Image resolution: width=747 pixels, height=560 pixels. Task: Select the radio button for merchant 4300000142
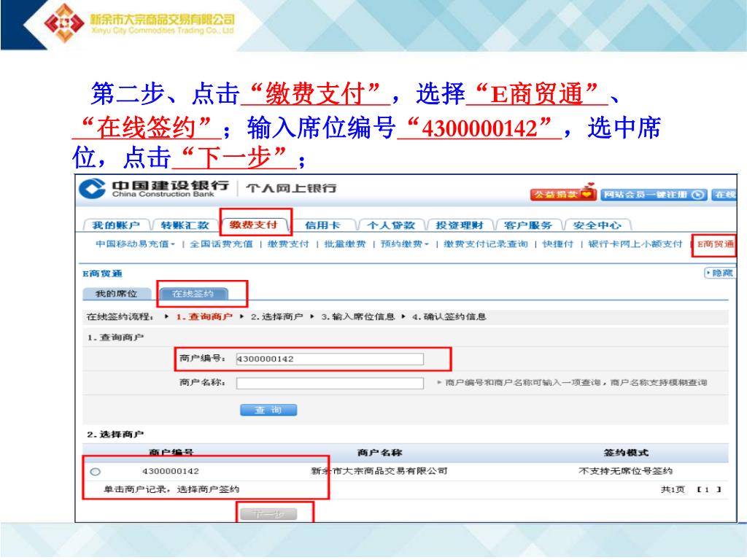[x=96, y=472]
